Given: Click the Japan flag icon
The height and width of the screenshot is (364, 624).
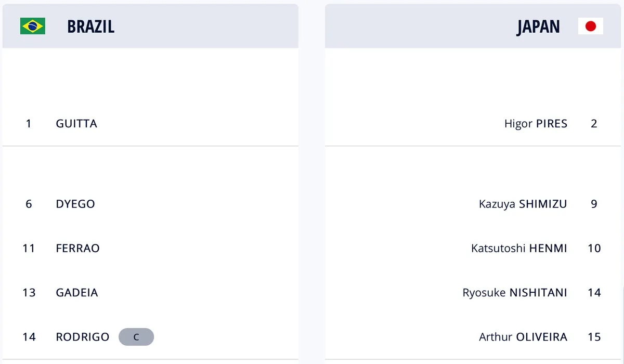Looking at the screenshot, I should (x=591, y=26).
